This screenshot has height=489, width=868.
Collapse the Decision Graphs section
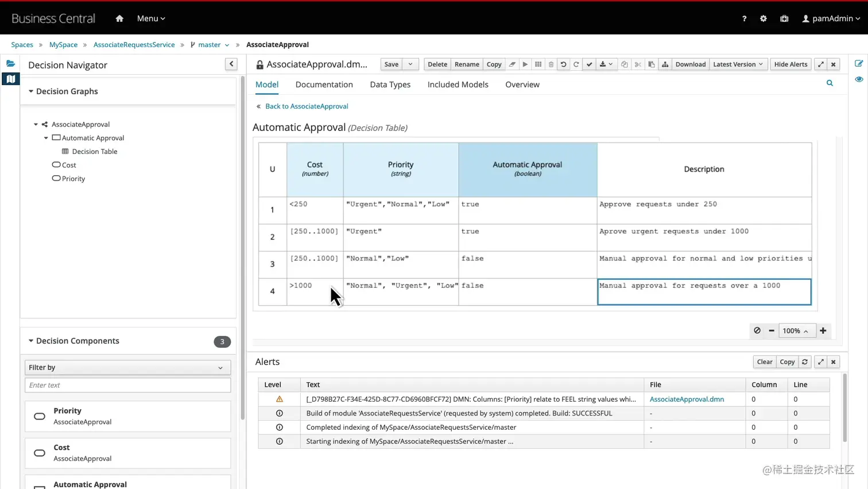31,91
